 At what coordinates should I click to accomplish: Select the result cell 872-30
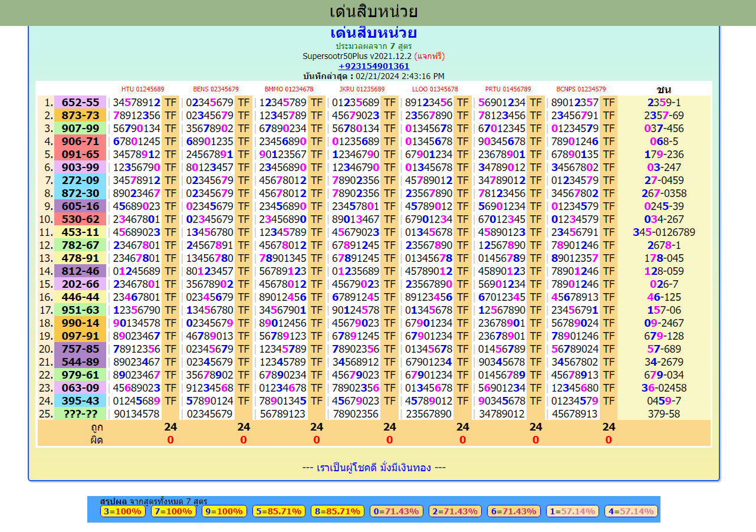point(80,193)
